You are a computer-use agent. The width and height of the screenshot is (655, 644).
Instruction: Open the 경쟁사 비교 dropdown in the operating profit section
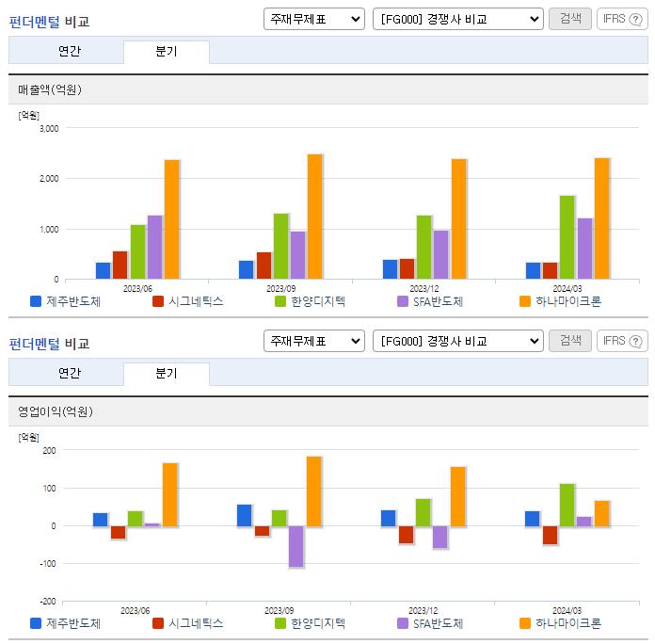457,341
